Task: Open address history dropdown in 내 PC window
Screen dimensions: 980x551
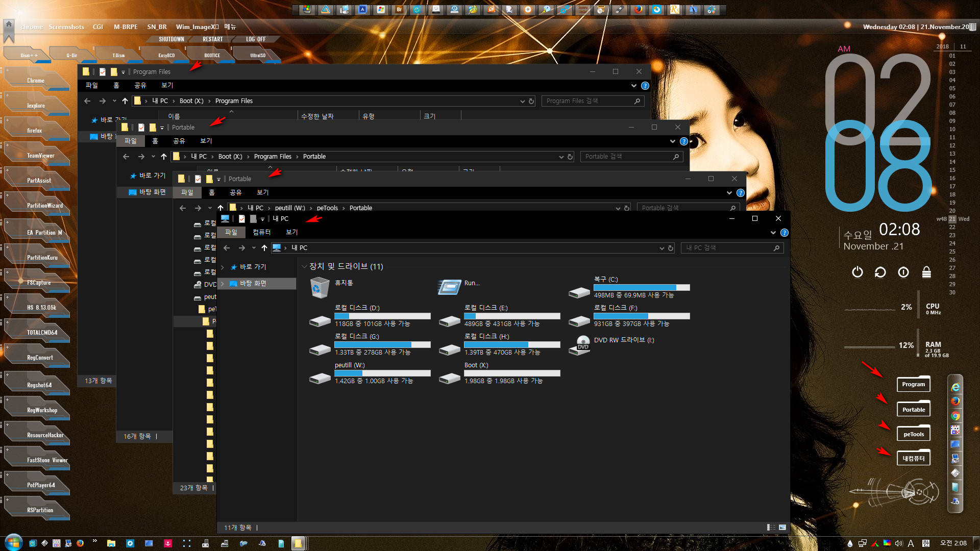Action: [661, 248]
